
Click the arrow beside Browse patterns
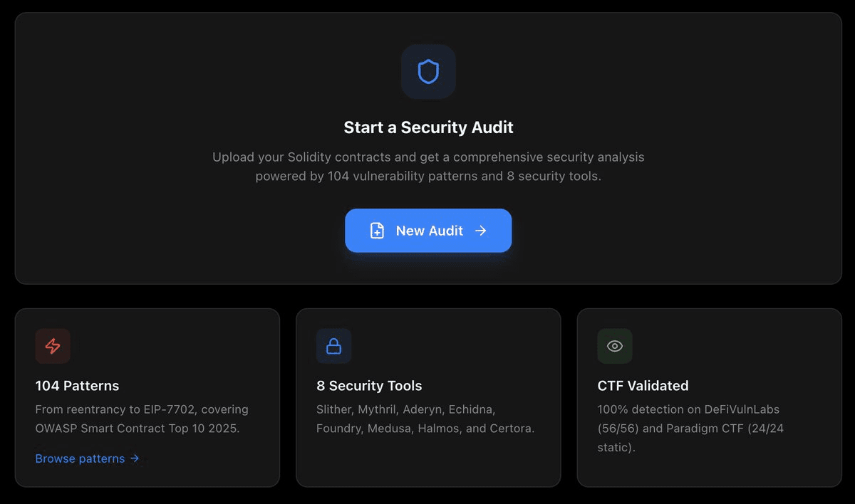tap(135, 458)
